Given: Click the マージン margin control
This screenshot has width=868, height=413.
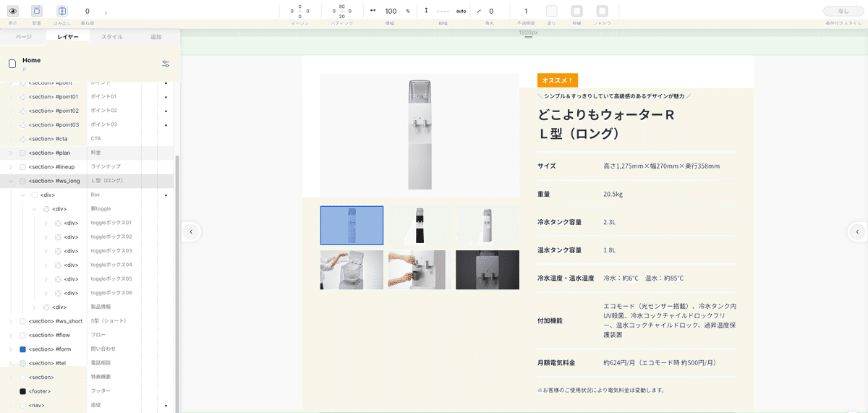Looking at the screenshot, I should coord(299,12).
